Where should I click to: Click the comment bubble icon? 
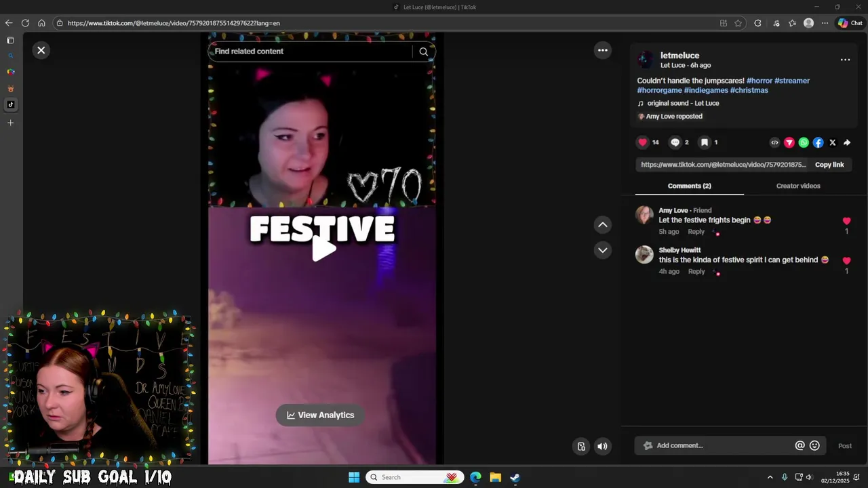(x=675, y=142)
